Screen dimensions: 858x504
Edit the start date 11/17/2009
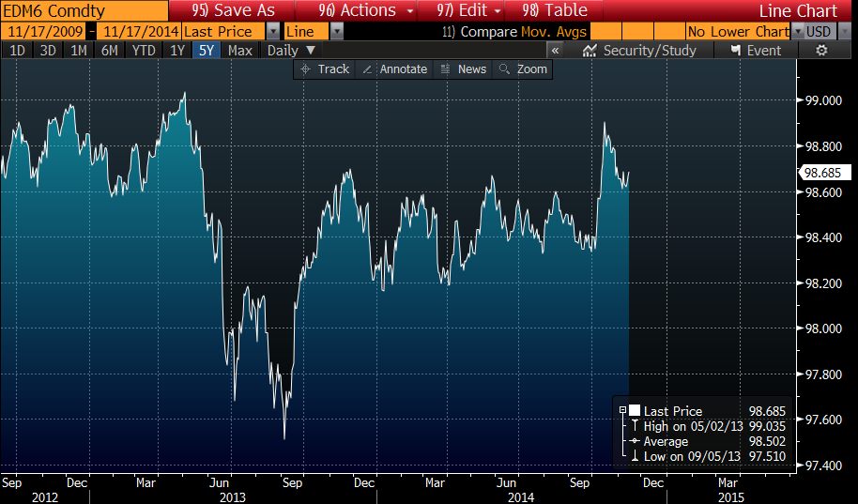click(x=45, y=32)
